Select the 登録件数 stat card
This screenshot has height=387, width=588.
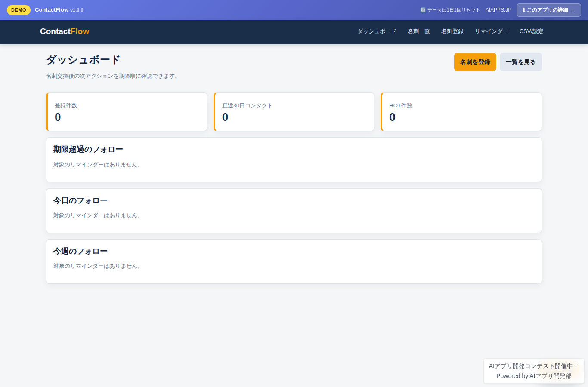tap(127, 112)
